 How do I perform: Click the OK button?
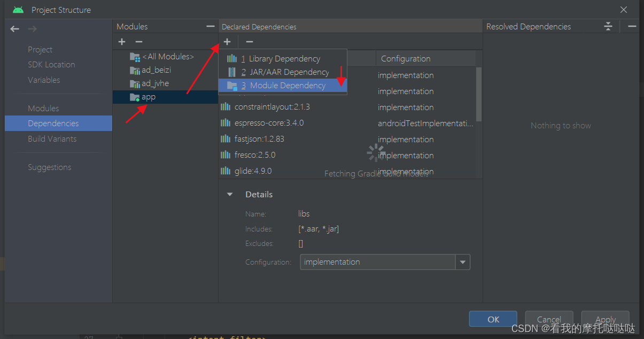pos(492,319)
